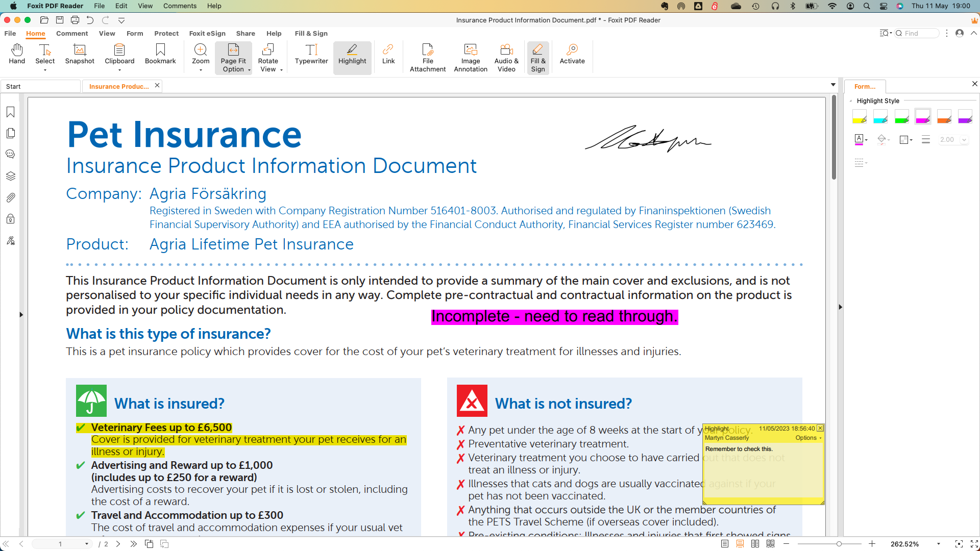
Task: Undo the last action
Action: (x=90, y=20)
